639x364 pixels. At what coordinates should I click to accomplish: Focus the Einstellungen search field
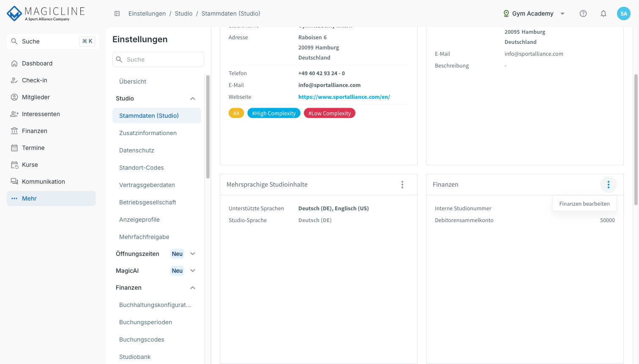coord(158,60)
